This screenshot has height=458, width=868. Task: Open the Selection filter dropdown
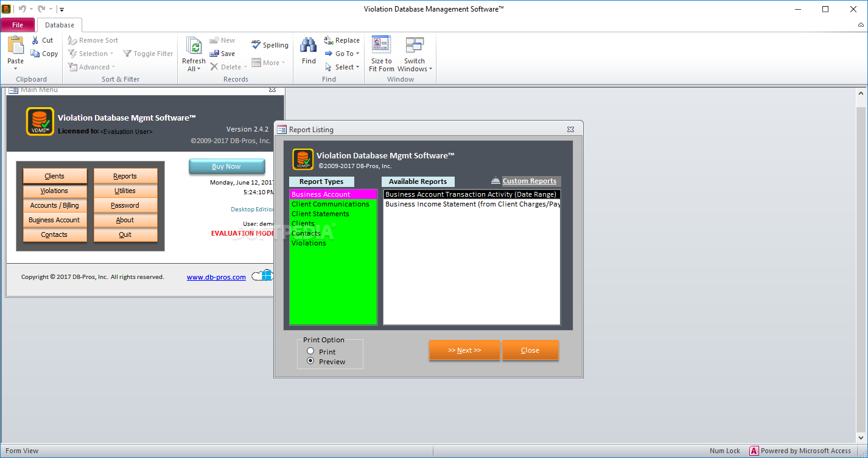(x=112, y=54)
